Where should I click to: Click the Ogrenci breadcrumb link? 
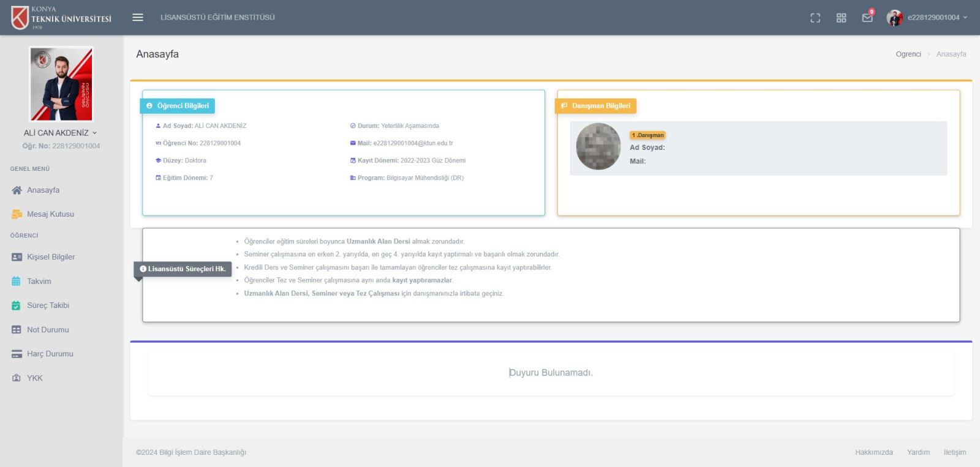pos(908,54)
